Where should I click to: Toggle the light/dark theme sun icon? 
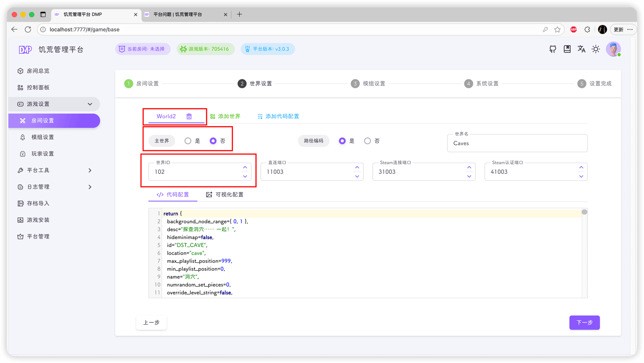(595, 49)
